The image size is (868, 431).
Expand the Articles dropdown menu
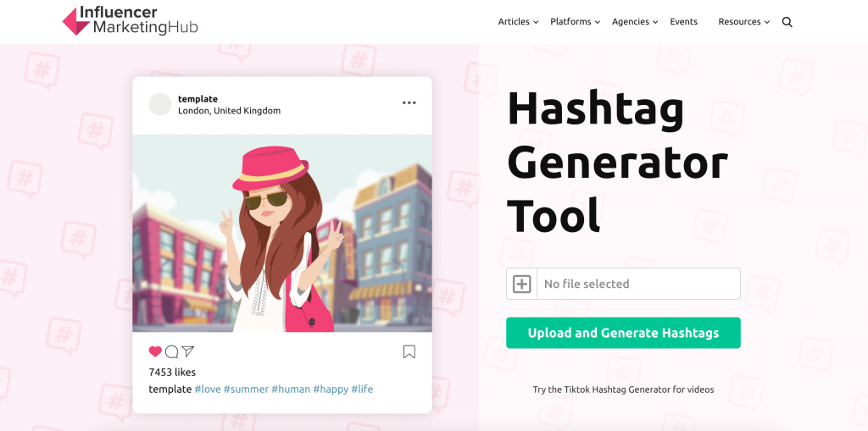518,22
